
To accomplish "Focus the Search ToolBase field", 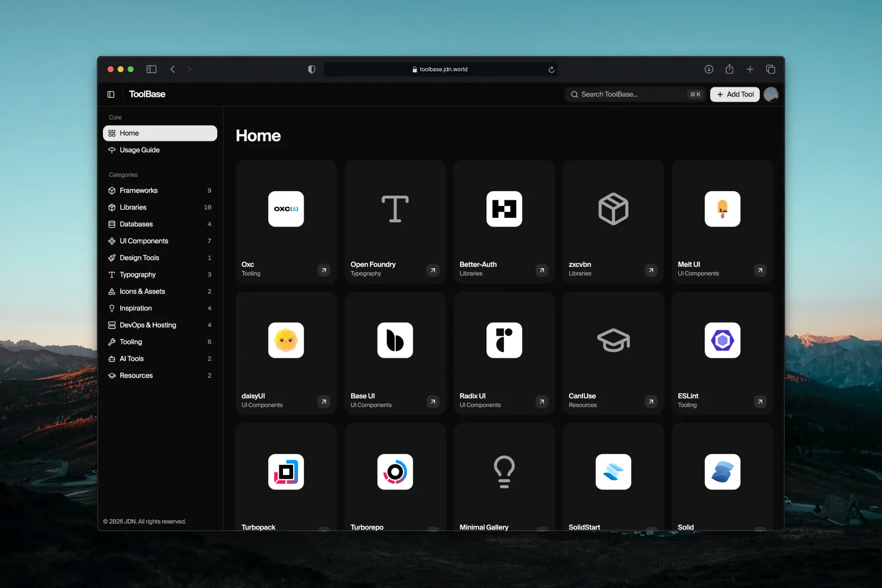I will coord(636,94).
